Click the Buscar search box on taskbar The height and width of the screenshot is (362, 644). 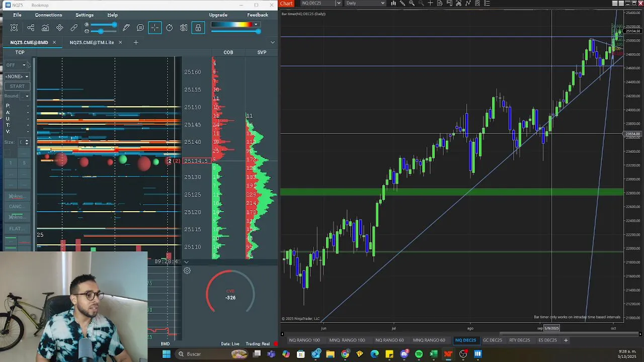click(212, 354)
